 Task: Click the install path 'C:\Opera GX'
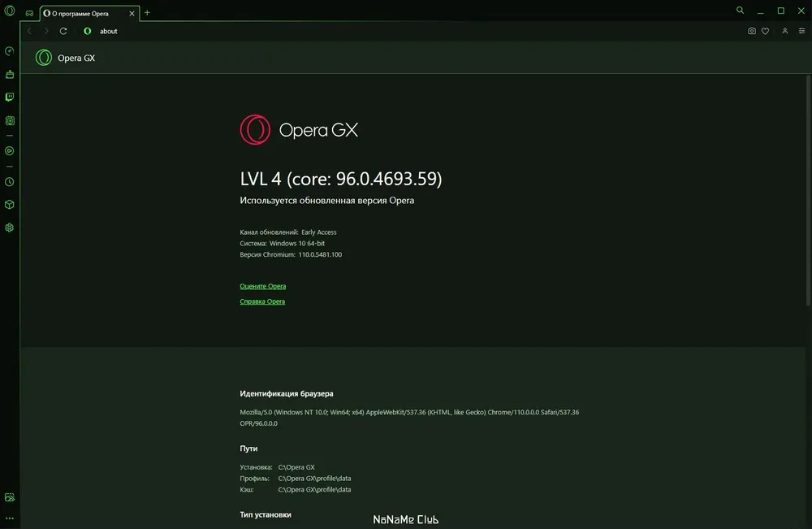pyautogui.click(x=296, y=467)
